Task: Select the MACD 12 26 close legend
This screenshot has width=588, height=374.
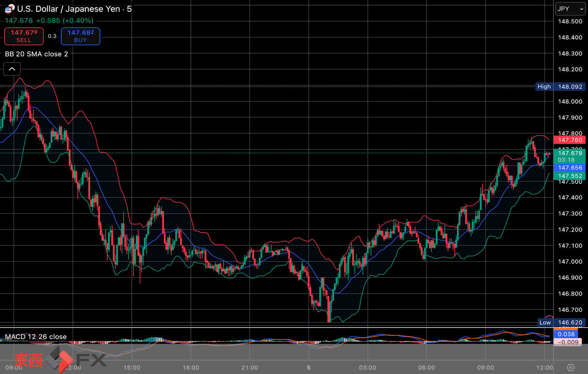Action: pyautogui.click(x=36, y=337)
